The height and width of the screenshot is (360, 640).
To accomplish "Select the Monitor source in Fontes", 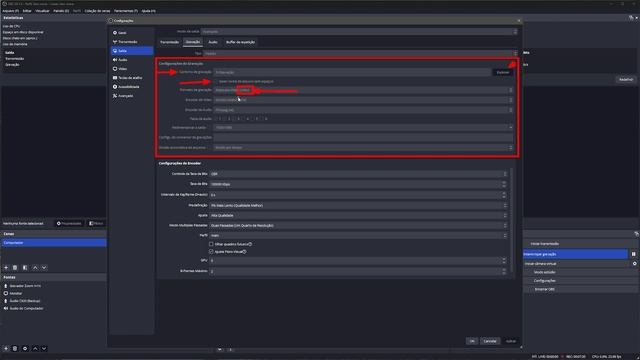I will coord(16,293).
